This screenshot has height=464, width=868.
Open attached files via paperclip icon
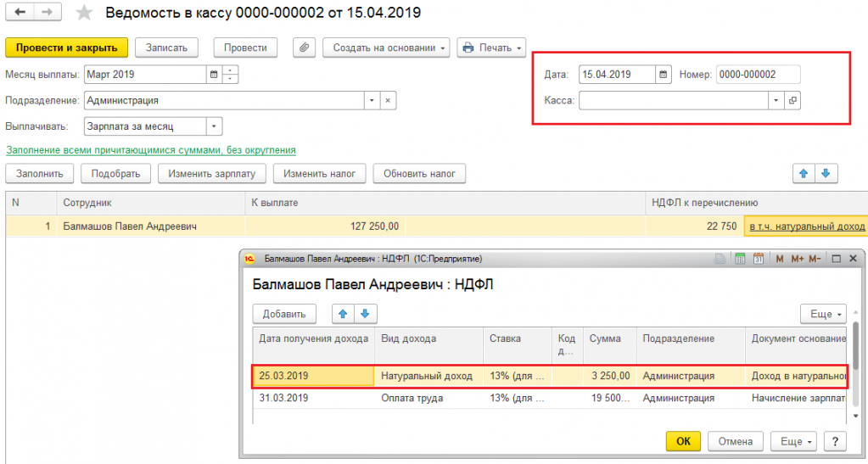click(x=304, y=48)
